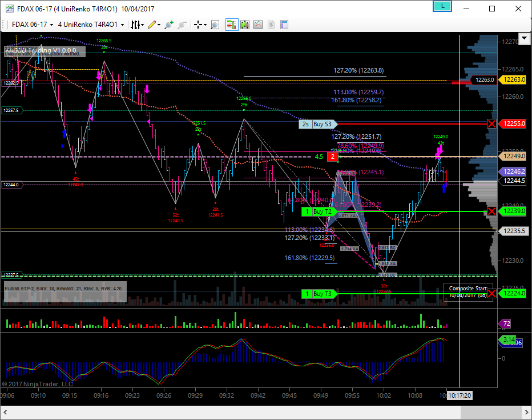Viewport: 532px width, 420px height.
Task: Click the 12263.0 yellow price marker
Action: 514,79
